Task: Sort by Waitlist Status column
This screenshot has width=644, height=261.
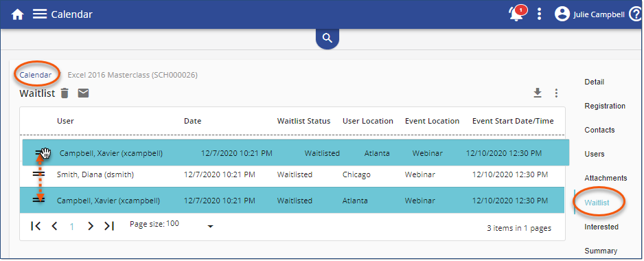Action: click(x=303, y=121)
